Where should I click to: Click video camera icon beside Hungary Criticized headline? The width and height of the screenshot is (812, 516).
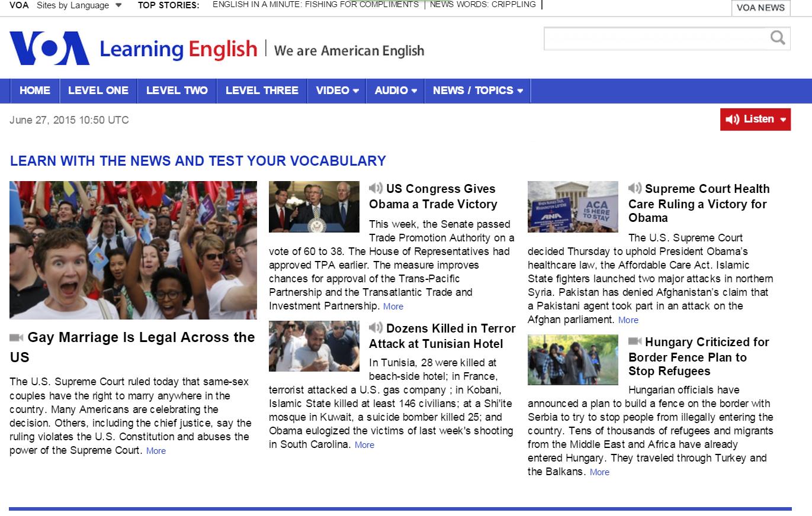pyautogui.click(x=635, y=341)
